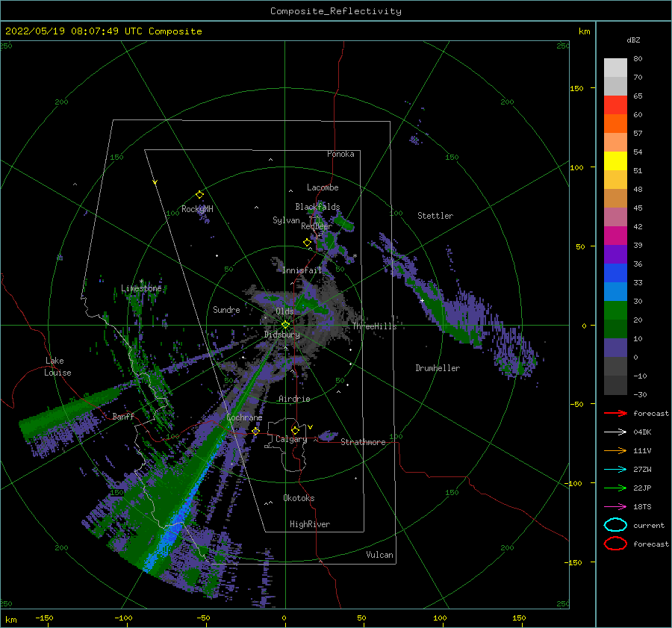Pick the red reflectivity swatch in dBZ scale
Viewport: 672px width, 628px height.
point(615,105)
